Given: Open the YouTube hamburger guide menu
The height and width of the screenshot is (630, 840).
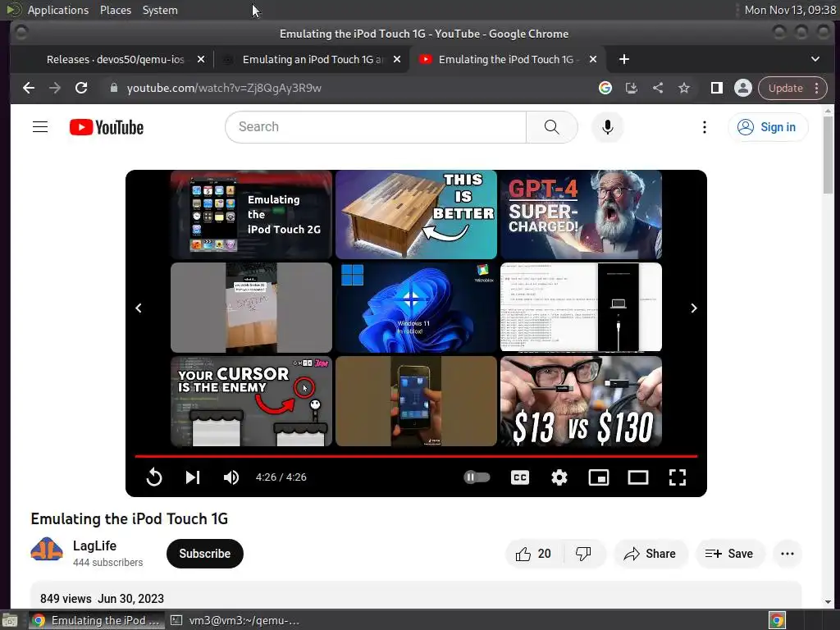Looking at the screenshot, I should click(40, 127).
